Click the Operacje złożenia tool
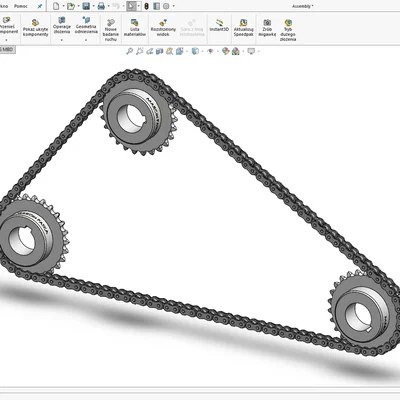 pyautogui.click(x=62, y=25)
